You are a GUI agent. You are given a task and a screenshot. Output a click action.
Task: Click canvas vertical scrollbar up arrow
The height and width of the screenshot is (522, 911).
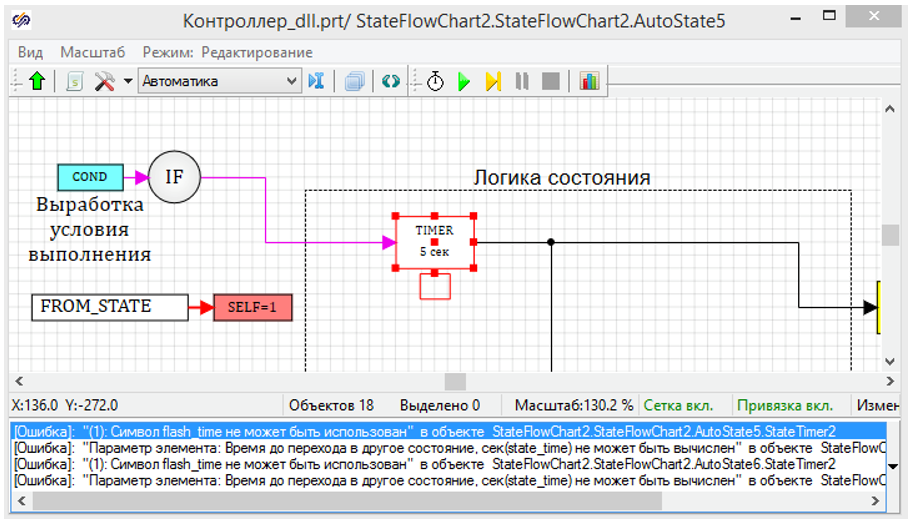point(890,109)
